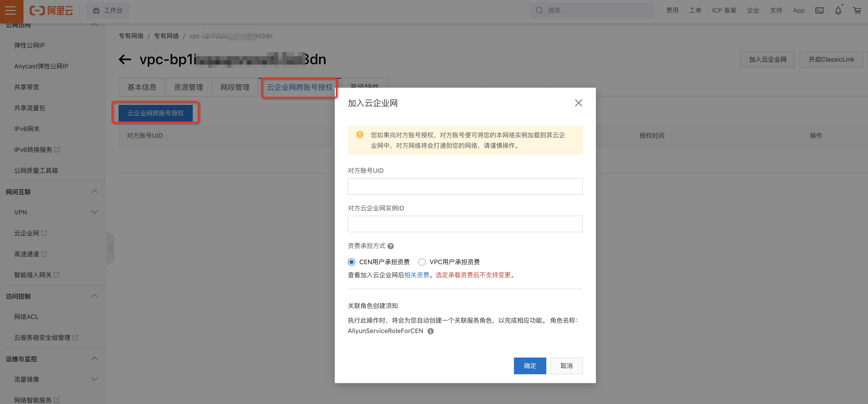Collapse the sidebar with the handle arrow
This screenshot has height=404, width=868.
point(110,248)
